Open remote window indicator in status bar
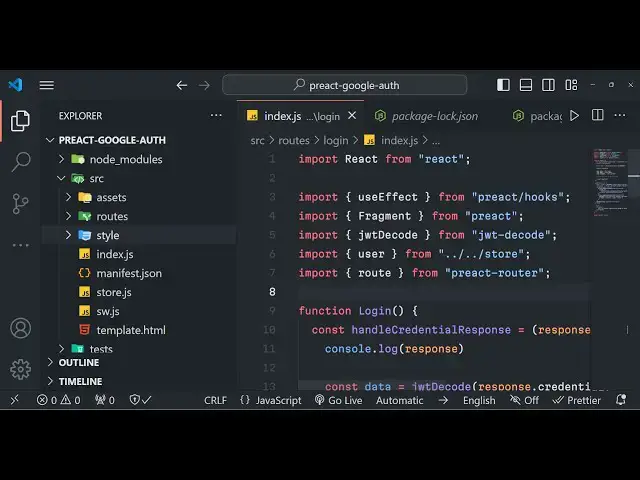The width and height of the screenshot is (640, 480). coord(15,400)
